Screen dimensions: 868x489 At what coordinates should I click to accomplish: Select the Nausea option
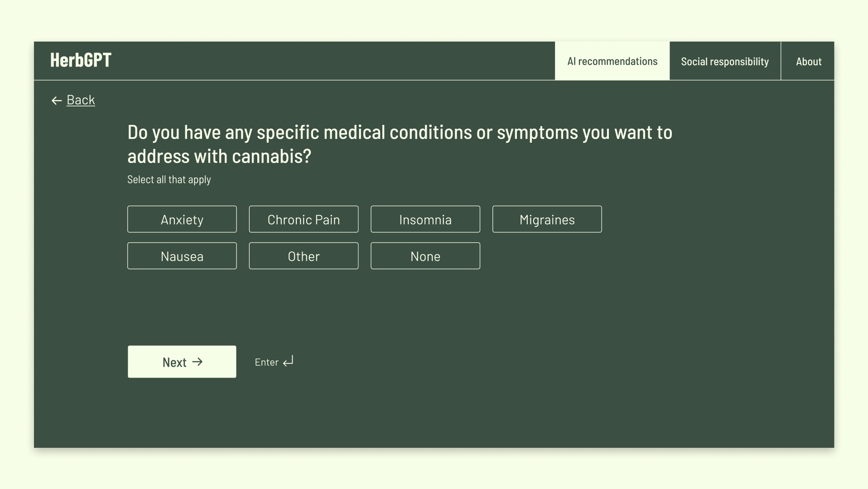point(182,256)
